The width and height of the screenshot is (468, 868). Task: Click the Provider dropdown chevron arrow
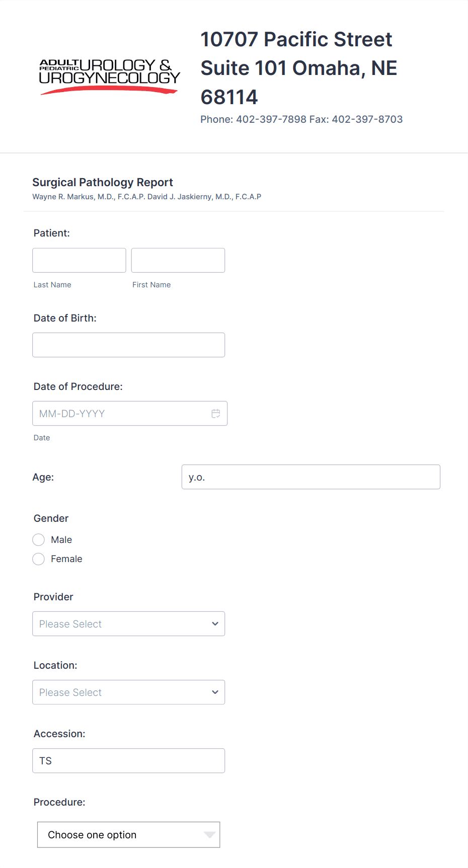[215, 623]
